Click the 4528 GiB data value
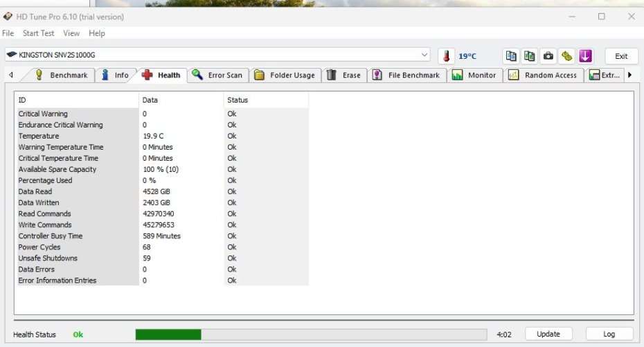Screen dimensions: 644x347 click(x=156, y=191)
